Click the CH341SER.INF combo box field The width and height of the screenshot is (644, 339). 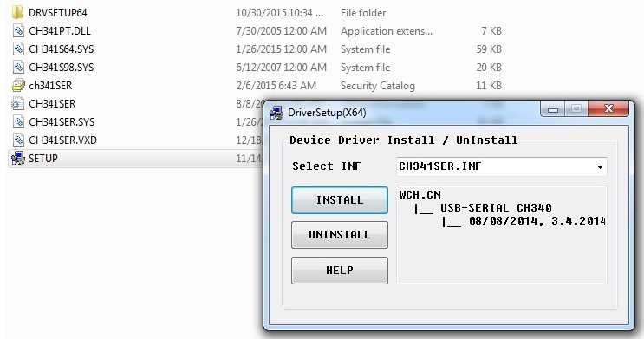(x=501, y=166)
